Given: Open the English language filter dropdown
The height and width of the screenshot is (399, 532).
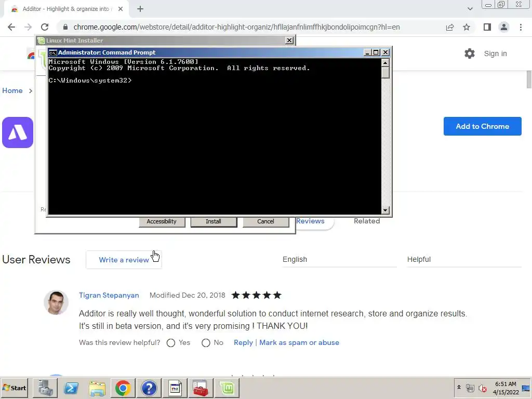Looking at the screenshot, I should coord(339,260).
